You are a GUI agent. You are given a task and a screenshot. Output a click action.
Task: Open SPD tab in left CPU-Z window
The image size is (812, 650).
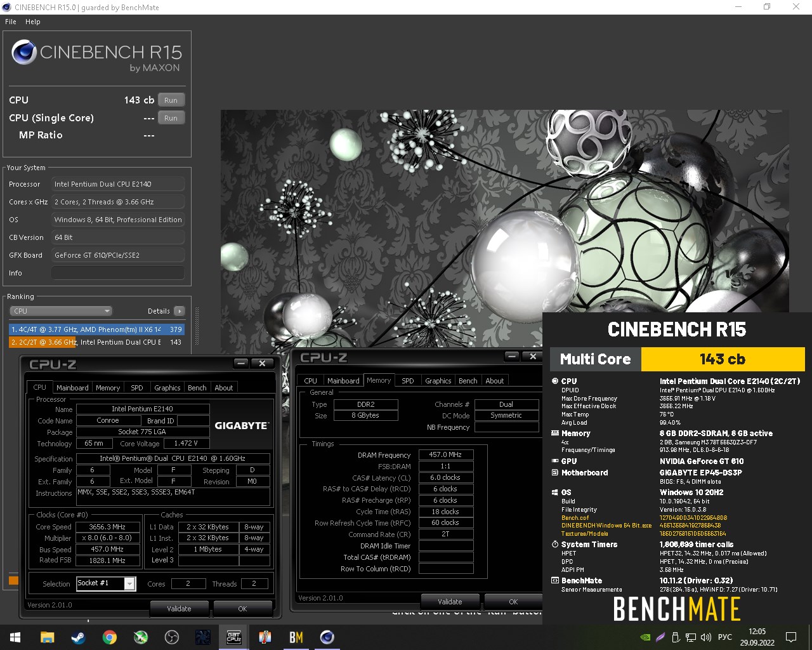point(137,388)
